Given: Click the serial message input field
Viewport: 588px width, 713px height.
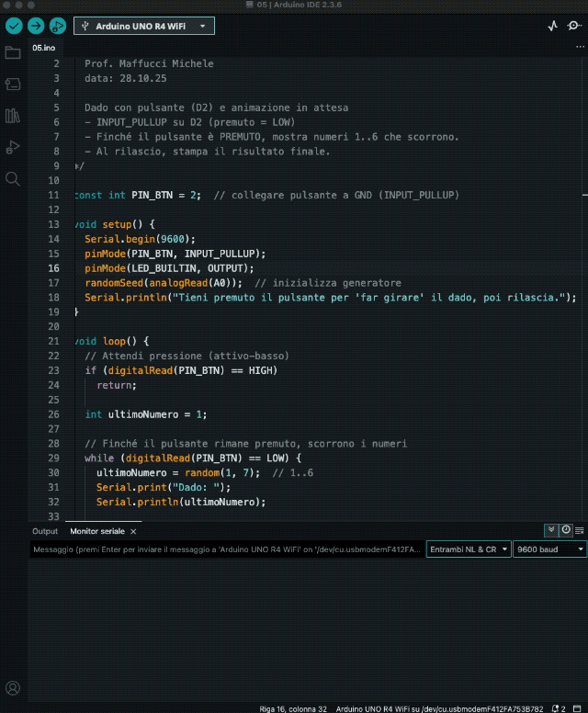Looking at the screenshot, I should point(226,549).
